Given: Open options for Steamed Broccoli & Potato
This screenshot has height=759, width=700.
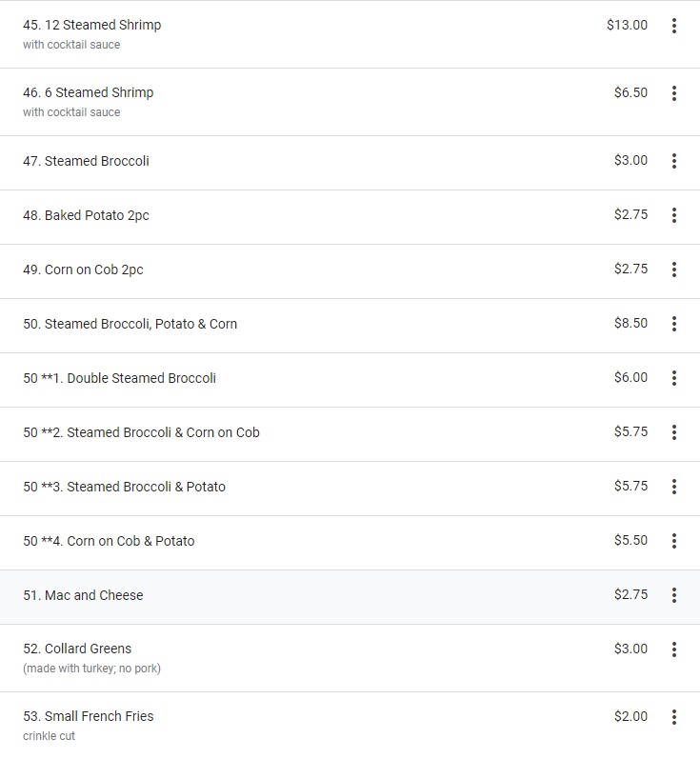Looking at the screenshot, I should [674, 487].
